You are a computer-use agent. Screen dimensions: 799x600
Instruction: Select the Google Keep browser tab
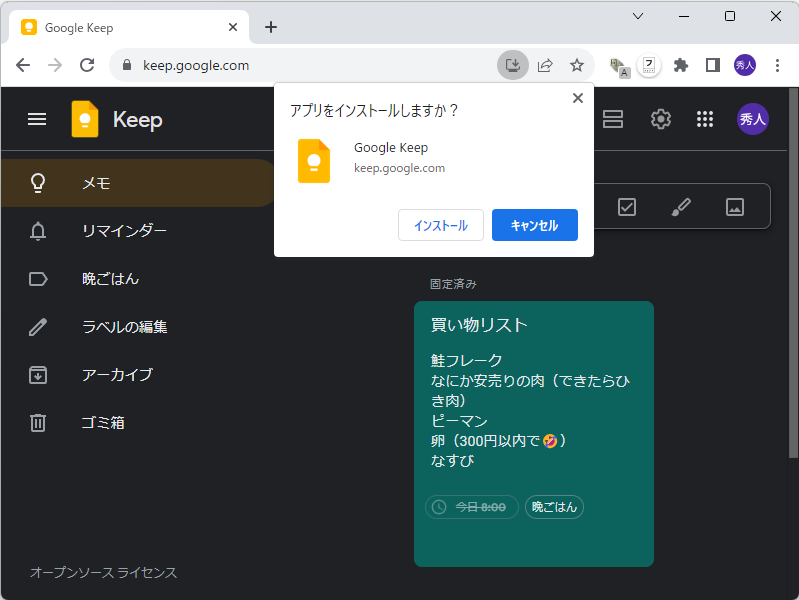click(129, 27)
